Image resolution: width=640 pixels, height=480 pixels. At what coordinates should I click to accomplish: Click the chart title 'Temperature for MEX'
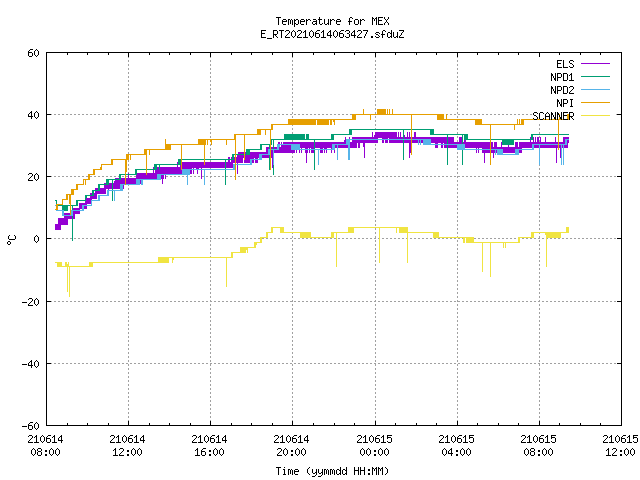(332, 21)
